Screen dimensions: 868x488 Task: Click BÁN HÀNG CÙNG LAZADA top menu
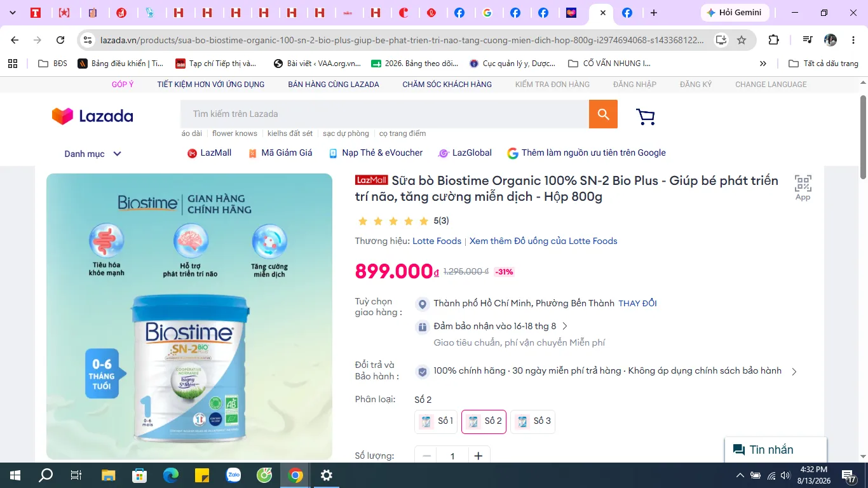(x=334, y=85)
